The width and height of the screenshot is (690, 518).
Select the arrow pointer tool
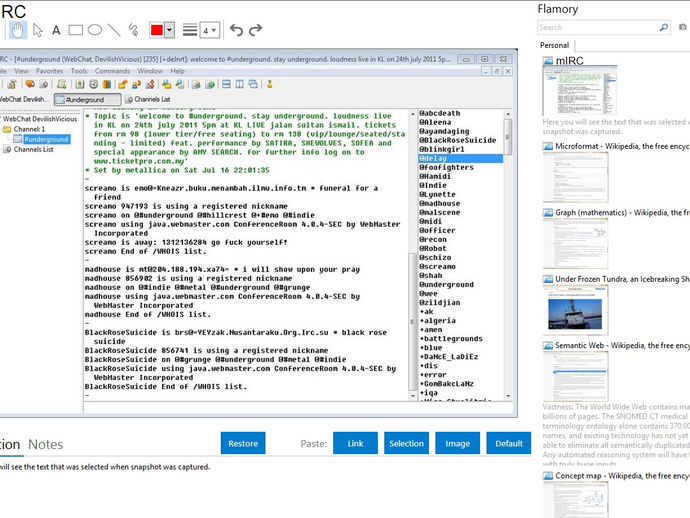click(x=37, y=30)
